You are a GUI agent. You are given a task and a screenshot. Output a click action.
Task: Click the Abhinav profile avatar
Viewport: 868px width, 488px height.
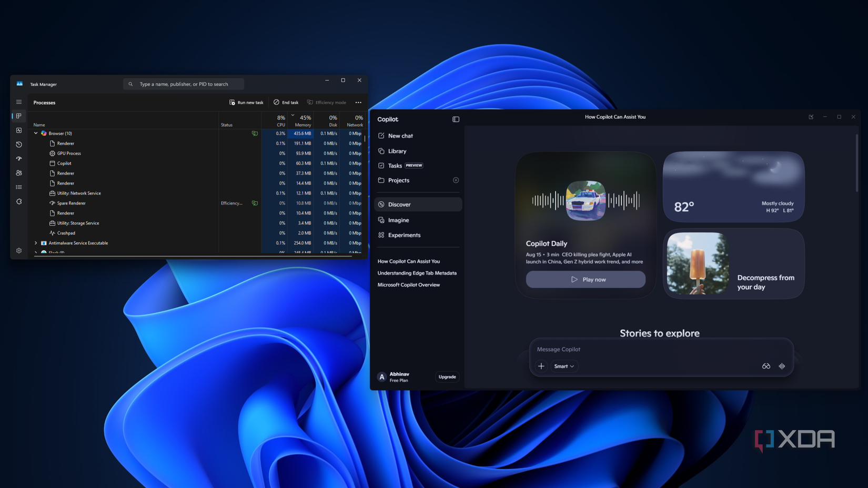tap(382, 377)
